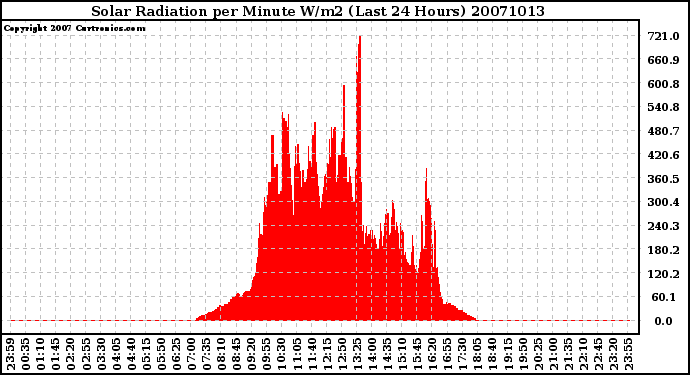690x375 pixels.
Task: Click the 480.7 y-axis label
Action: coord(663,131)
